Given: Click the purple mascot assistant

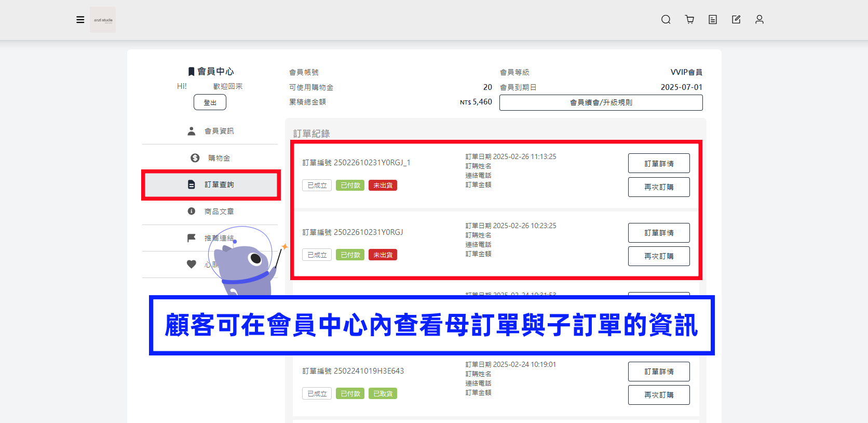Looking at the screenshot, I should pyautogui.click(x=245, y=262).
